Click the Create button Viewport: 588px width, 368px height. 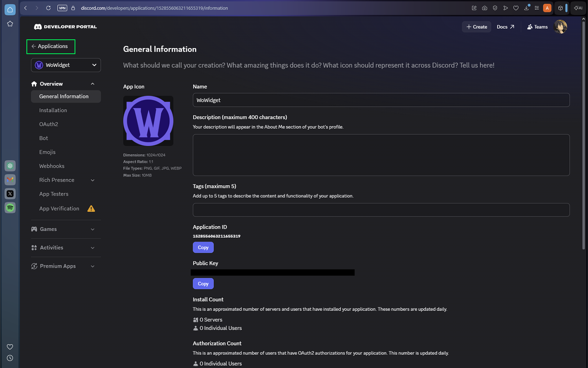coord(477,27)
